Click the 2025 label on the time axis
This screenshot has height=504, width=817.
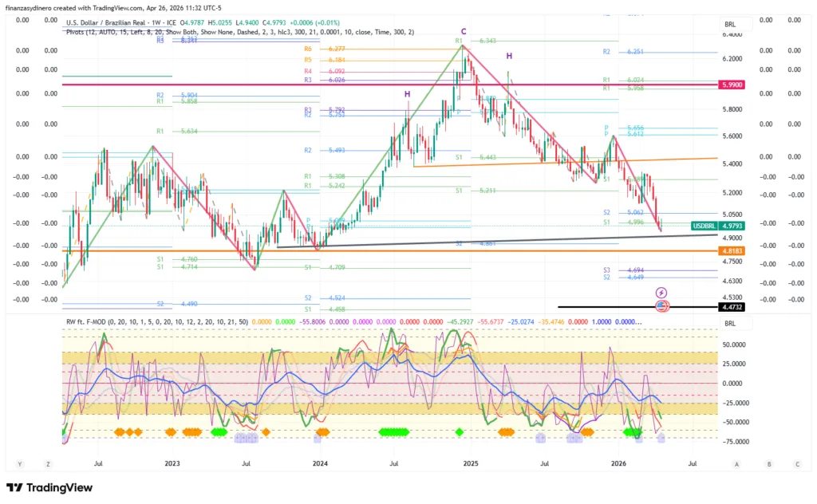[470, 463]
